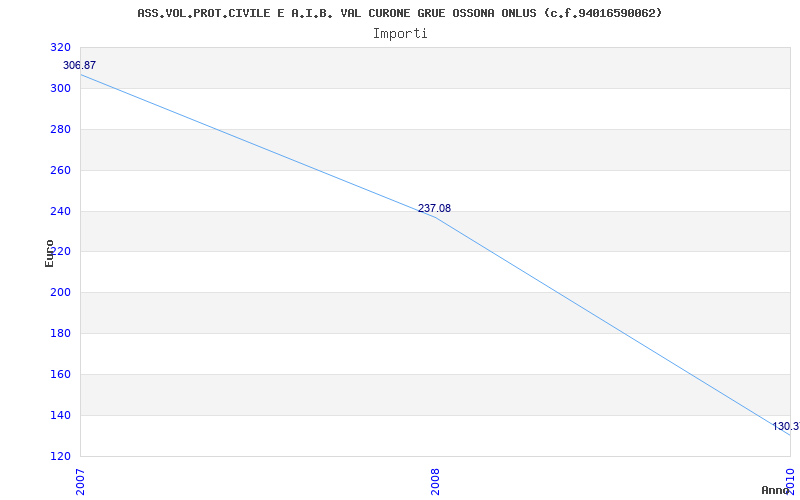The height and width of the screenshot is (500, 800).
Task: Click the 2010 x-axis label
Action: tap(790, 482)
